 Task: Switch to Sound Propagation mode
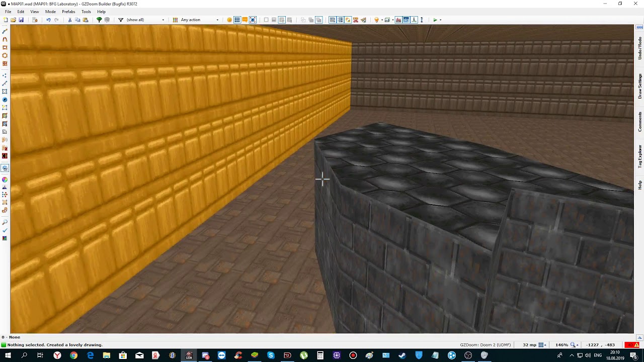click(5, 140)
